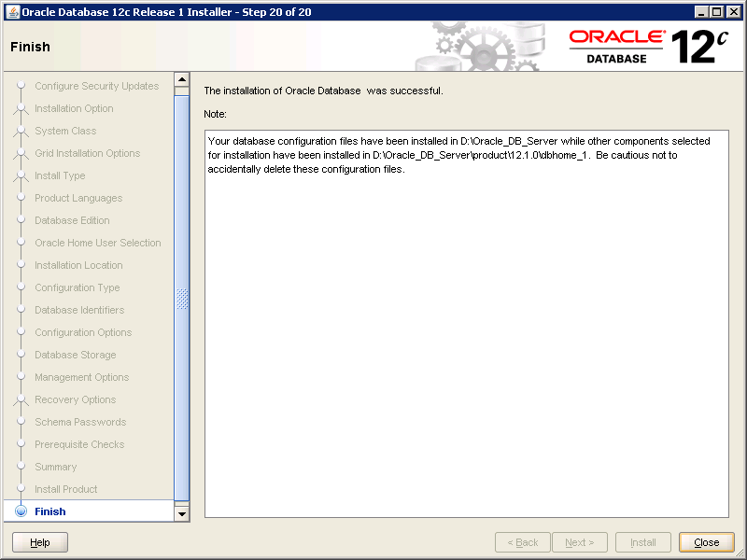
Task: Click the Java icon in title bar
Action: tap(13, 12)
